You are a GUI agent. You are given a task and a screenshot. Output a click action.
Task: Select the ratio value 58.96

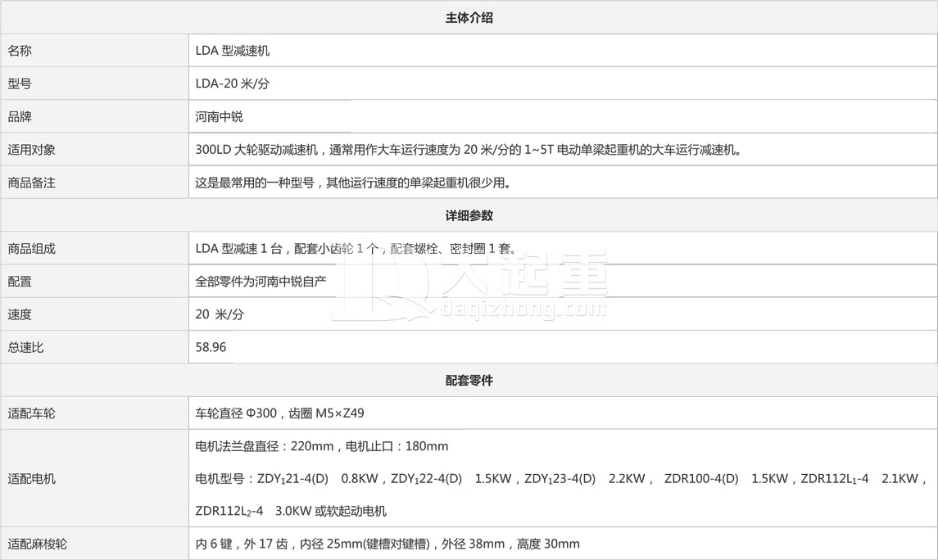click(x=211, y=347)
